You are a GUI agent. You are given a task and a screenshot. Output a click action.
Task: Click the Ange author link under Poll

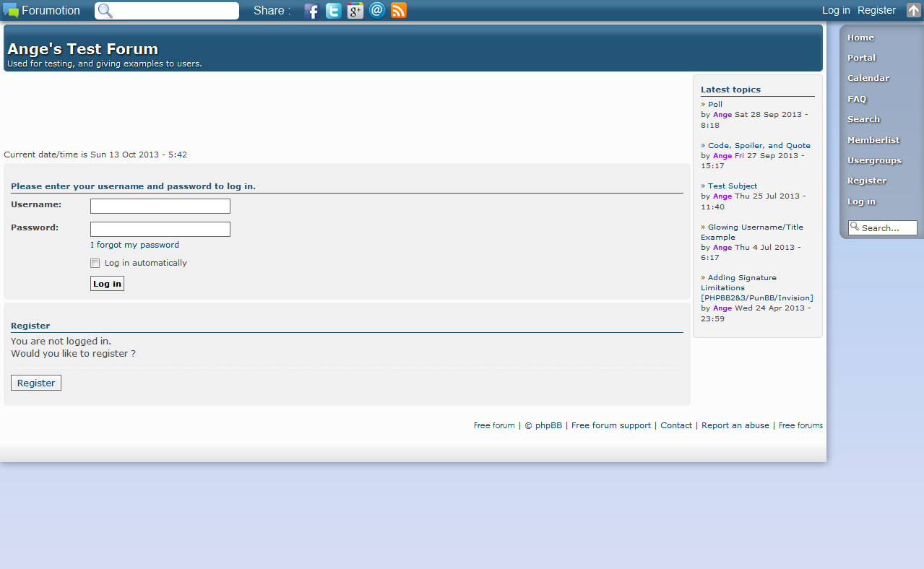[722, 114]
